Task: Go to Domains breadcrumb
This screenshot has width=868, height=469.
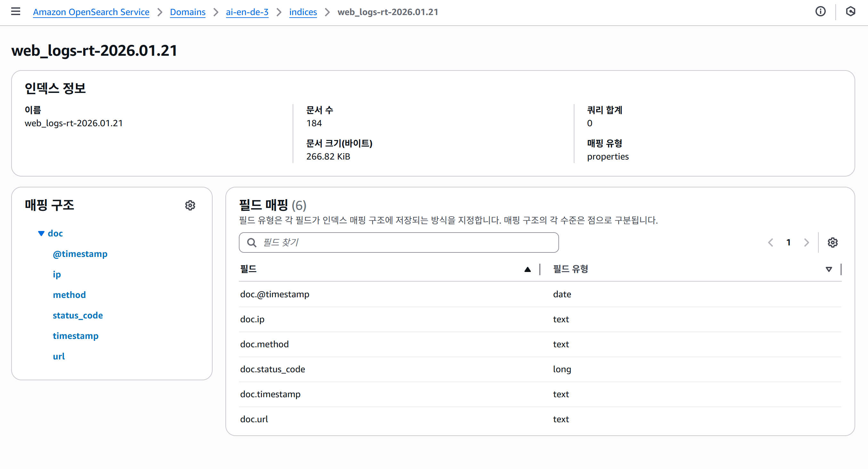Action: pyautogui.click(x=187, y=12)
